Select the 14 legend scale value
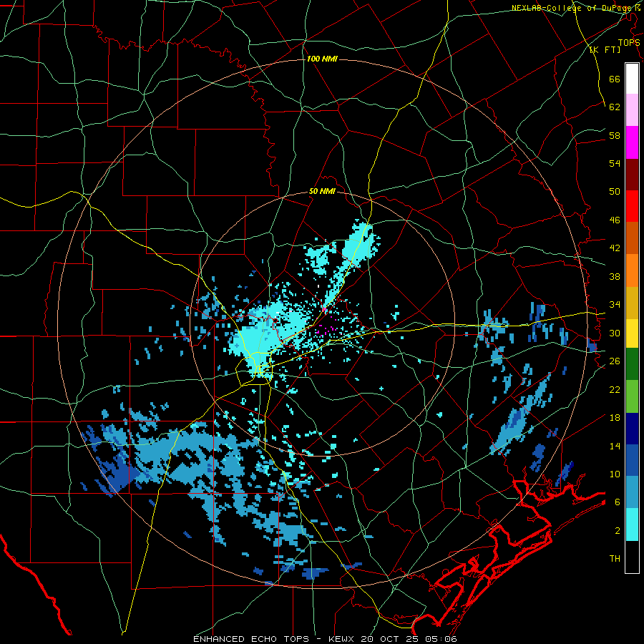The image size is (644, 644). [x=615, y=446]
